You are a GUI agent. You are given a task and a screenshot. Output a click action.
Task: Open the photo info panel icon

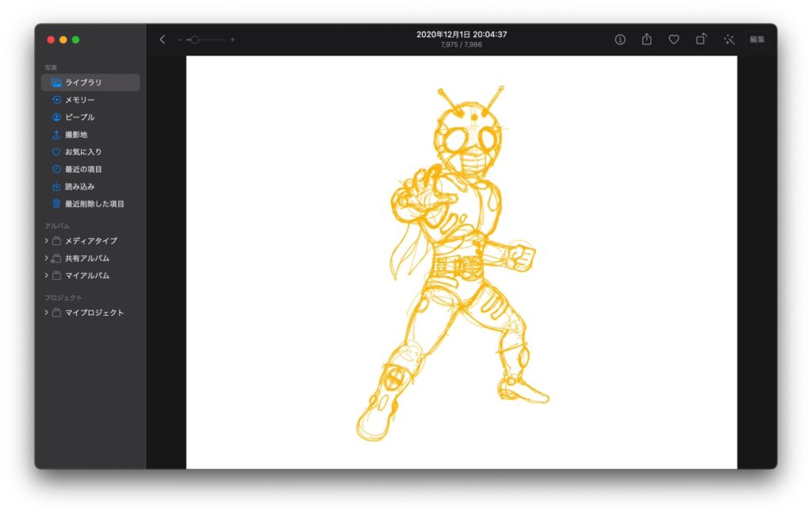coord(620,40)
